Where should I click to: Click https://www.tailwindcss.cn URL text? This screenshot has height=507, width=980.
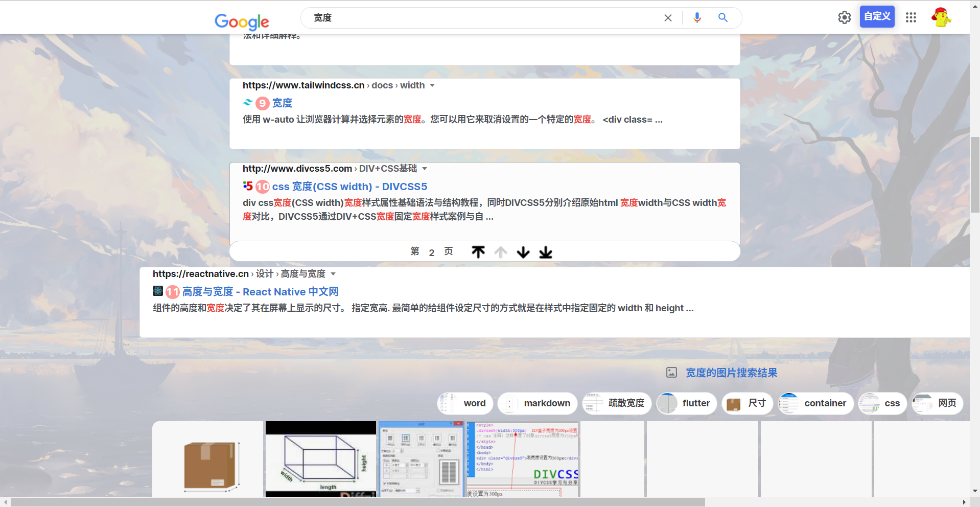[x=304, y=85]
